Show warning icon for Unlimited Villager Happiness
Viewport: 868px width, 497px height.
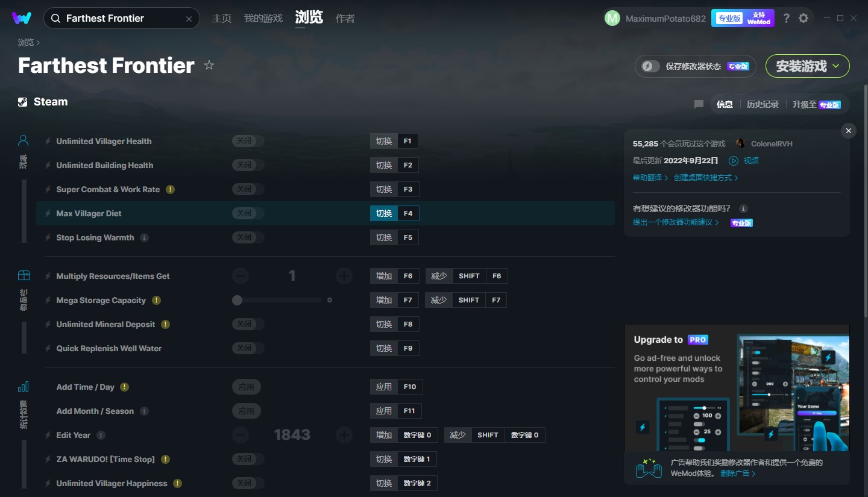(178, 483)
